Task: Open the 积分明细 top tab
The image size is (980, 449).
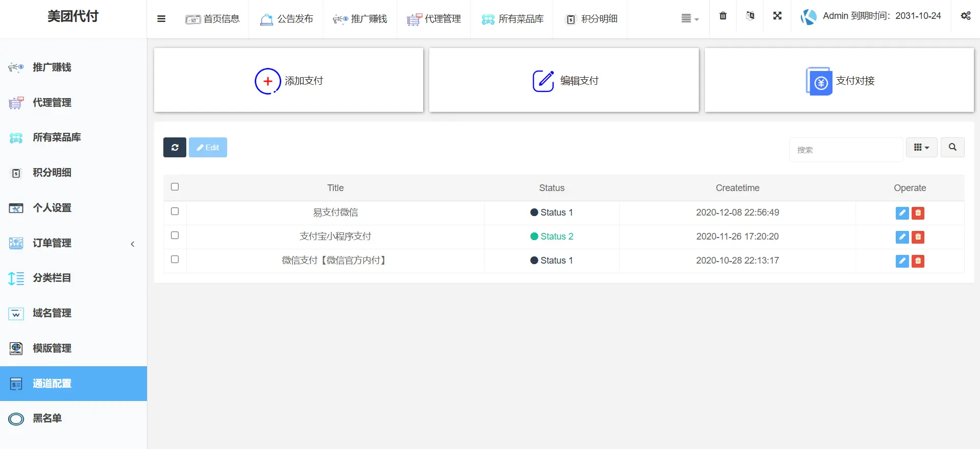Action: point(591,19)
